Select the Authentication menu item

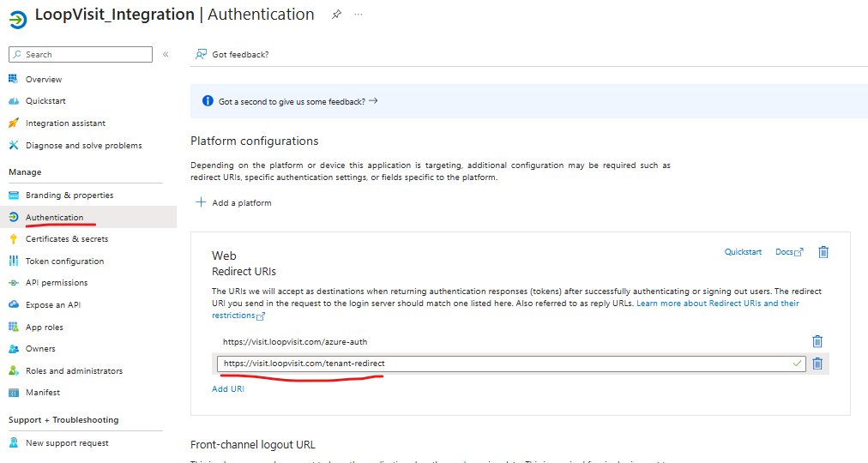(54, 217)
